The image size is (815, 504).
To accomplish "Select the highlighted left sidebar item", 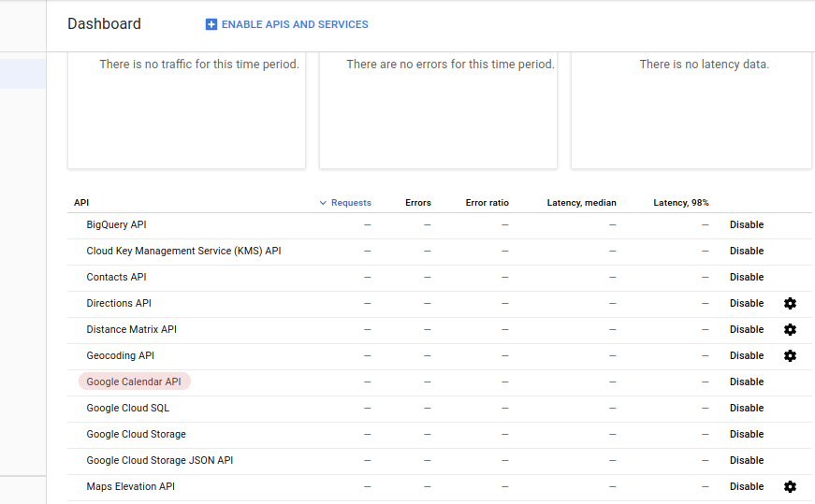I will pyautogui.click(x=22, y=74).
